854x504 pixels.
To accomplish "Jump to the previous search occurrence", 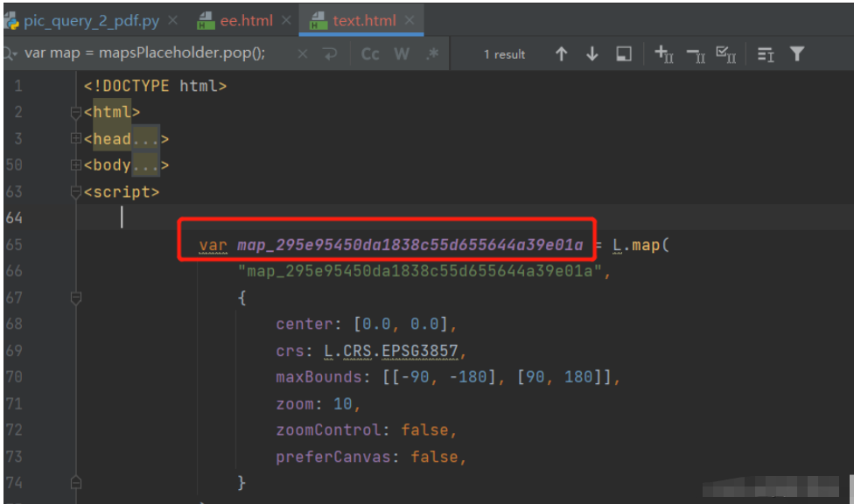I will click(561, 53).
